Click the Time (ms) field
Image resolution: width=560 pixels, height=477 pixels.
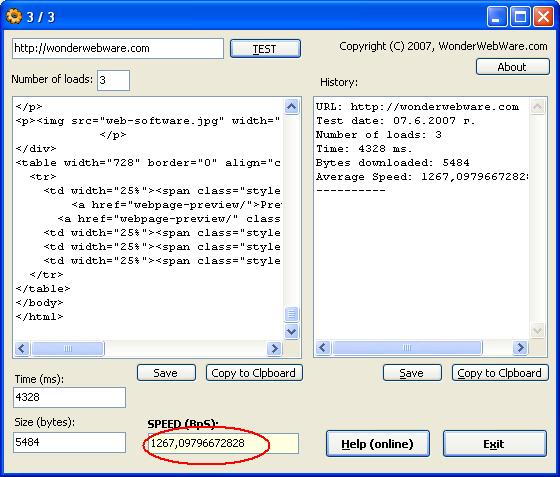[x=69, y=397]
